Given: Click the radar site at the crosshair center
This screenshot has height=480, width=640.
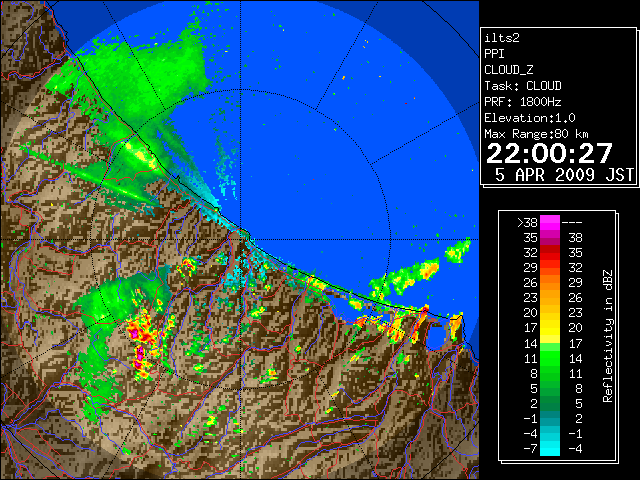Looking at the screenshot, I should pyautogui.click(x=240, y=239).
